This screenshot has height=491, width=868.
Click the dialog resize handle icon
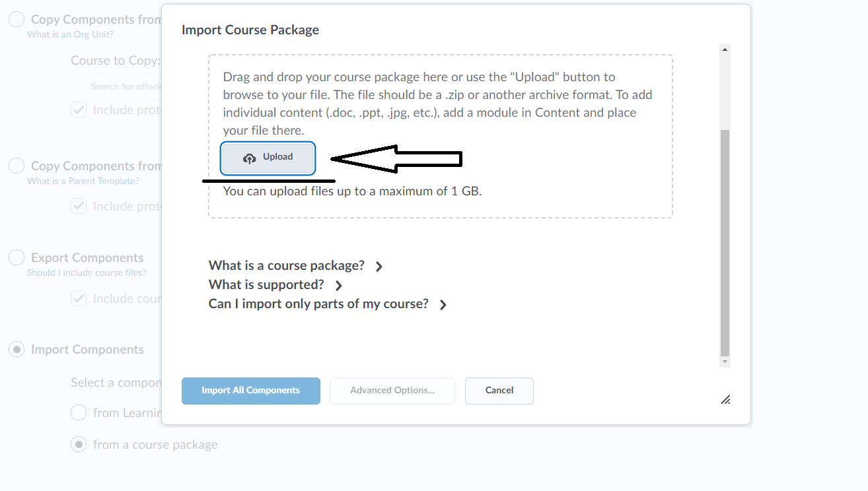(x=725, y=399)
